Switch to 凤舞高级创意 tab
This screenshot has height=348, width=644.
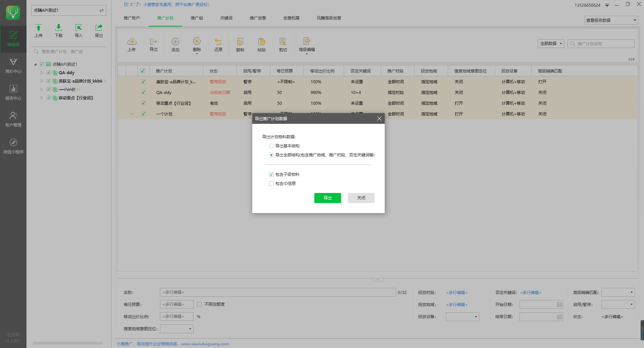tap(329, 18)
